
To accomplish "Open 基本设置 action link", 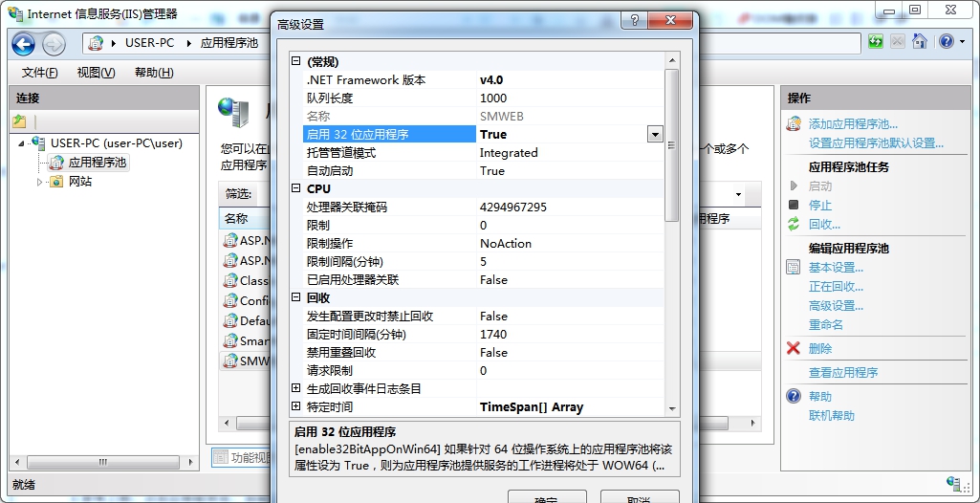I will 837,268.
